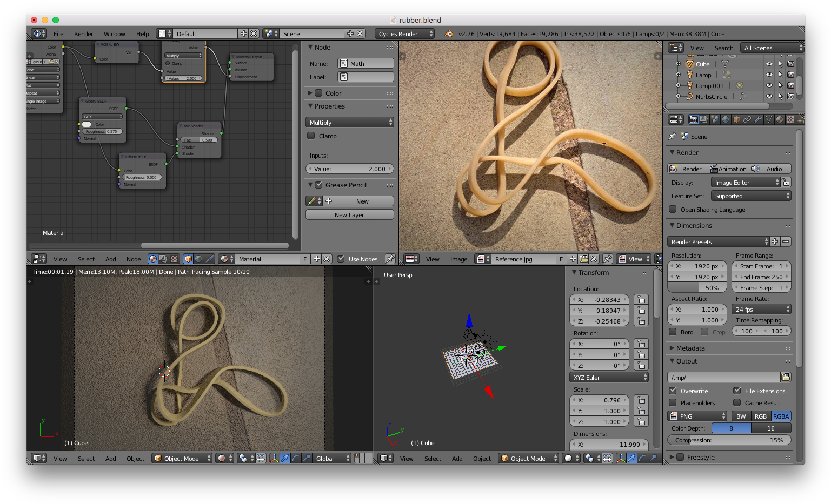Switch node editor to compositing nodes icon
This screenshot has height=504, width=831.
[162, 259]
